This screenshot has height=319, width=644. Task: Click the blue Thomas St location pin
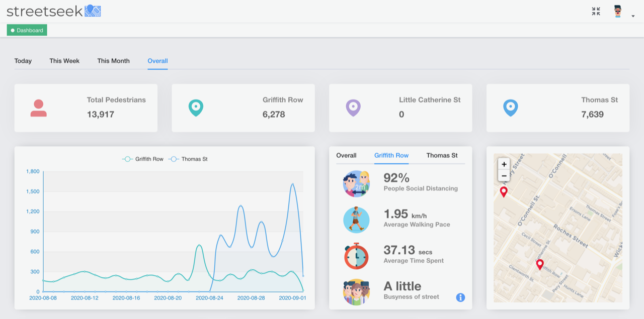pyautogui.click(x=511, y=108)
